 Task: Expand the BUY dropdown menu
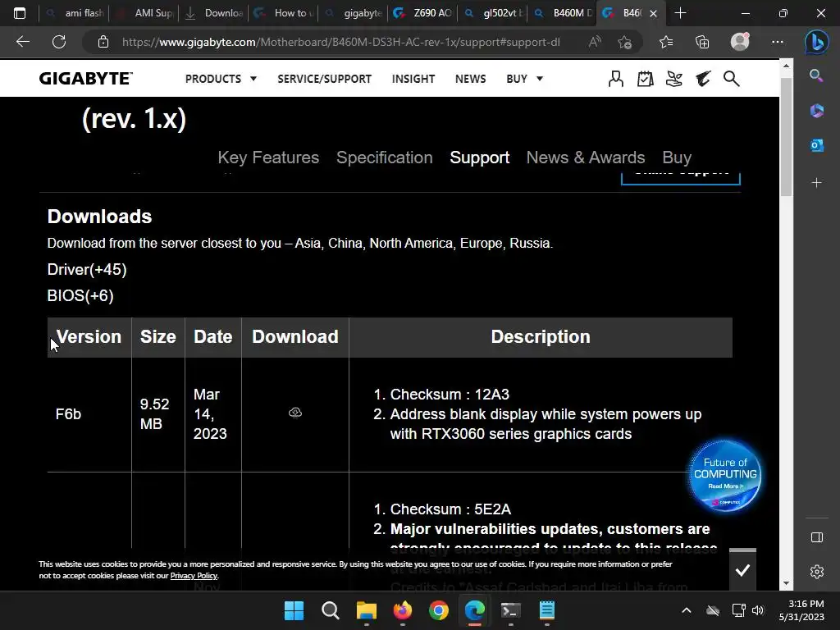click(x=524, y=79)
